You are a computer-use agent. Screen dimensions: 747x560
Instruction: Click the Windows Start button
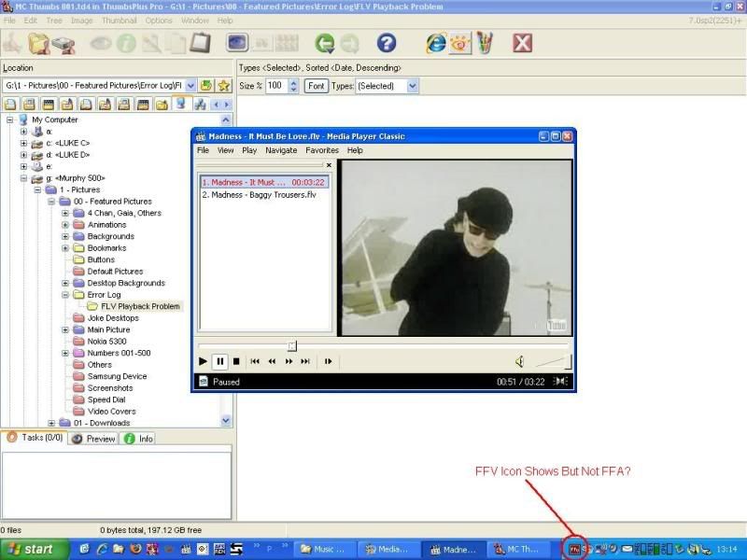tap(34, 550)
